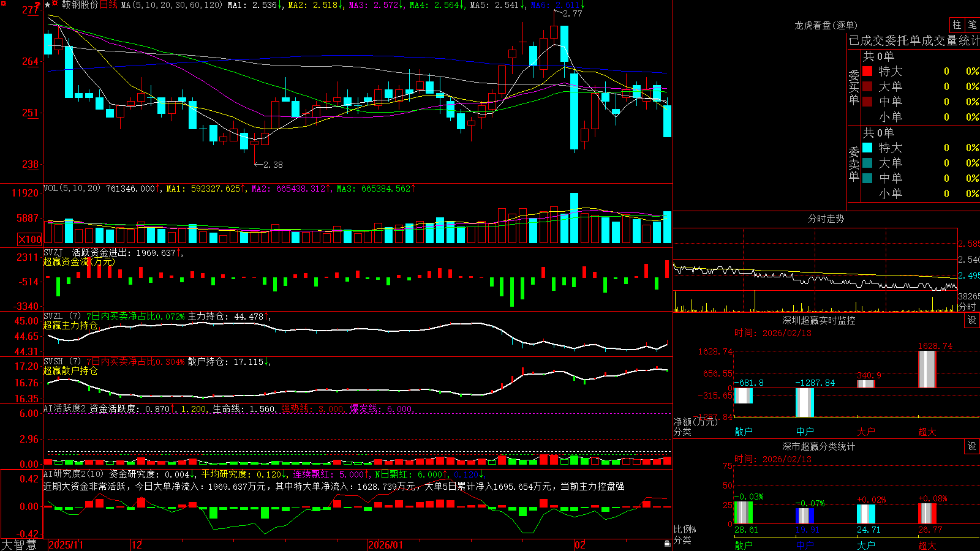
Task: Click the 日线 period label
Action: (108, 5)
